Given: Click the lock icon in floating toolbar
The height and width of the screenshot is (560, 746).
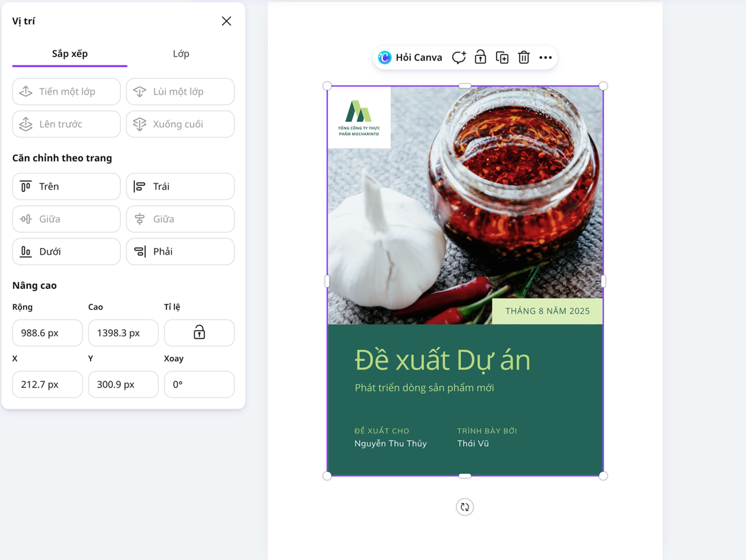Looking at the screenshot, I should pyautogui.click(x=481, y=57).
